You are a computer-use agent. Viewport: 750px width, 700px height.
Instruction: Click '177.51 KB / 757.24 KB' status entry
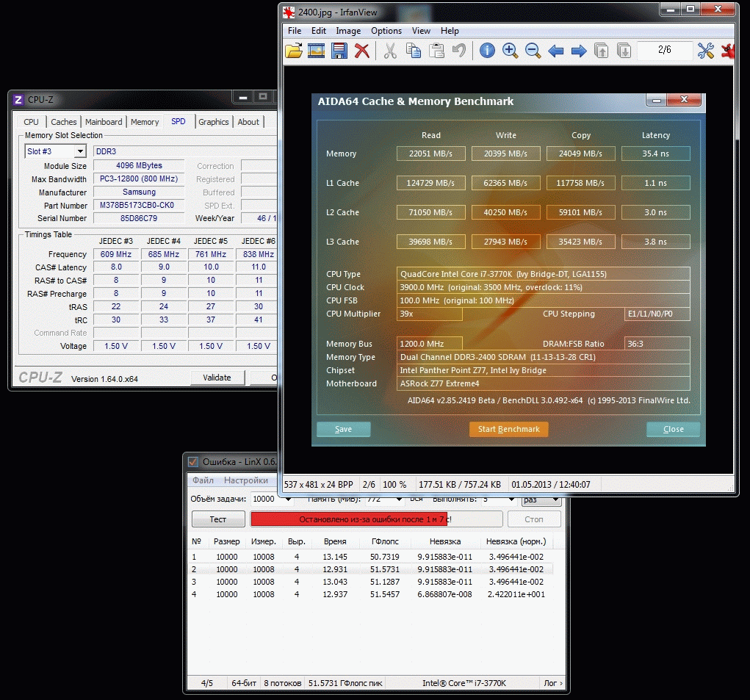click(x=460, y=484)
